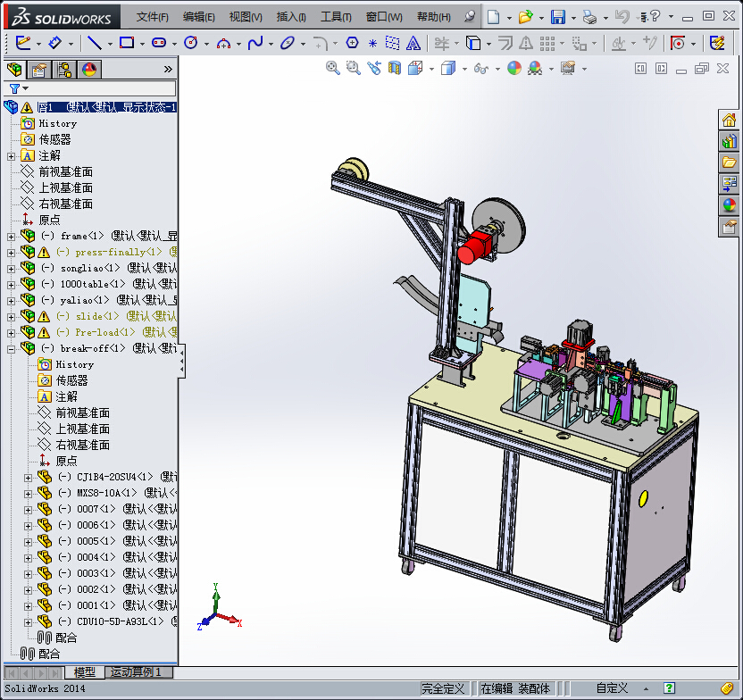The height and width of the screenshot is (700, 743).
Task: Select the Convert Entities tool
Action: 473,44
